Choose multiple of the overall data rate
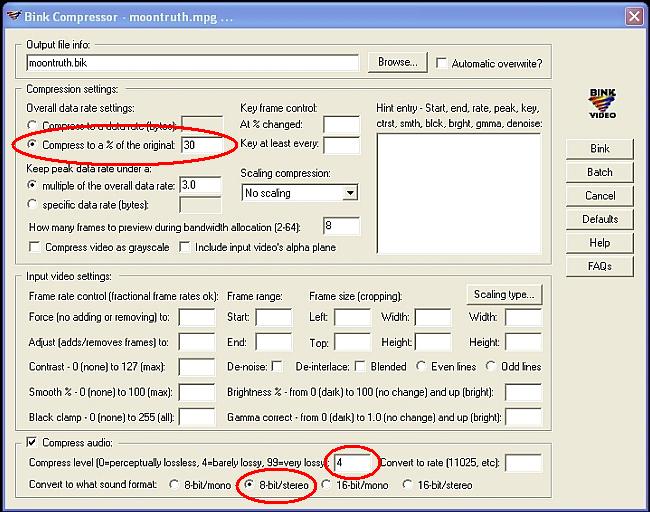 pos(32,185)
